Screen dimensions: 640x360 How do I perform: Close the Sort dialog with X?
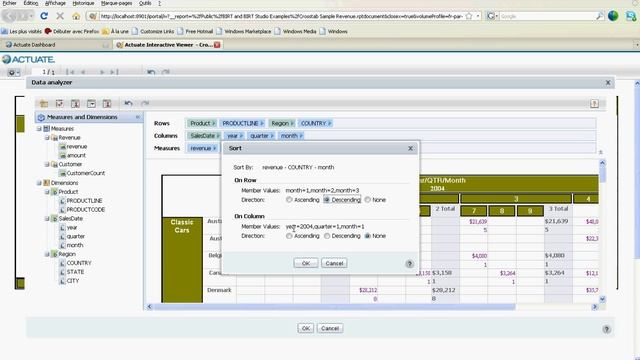411,149
